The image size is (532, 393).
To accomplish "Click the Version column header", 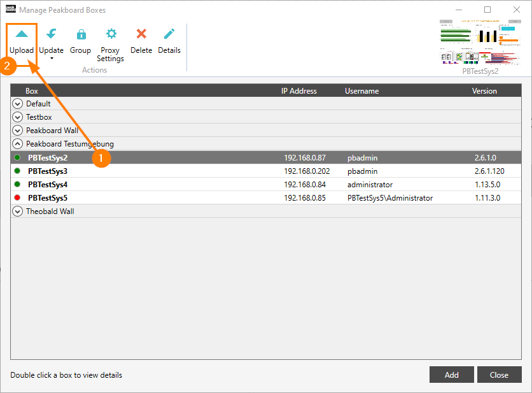I will click(x=484, y=91).
